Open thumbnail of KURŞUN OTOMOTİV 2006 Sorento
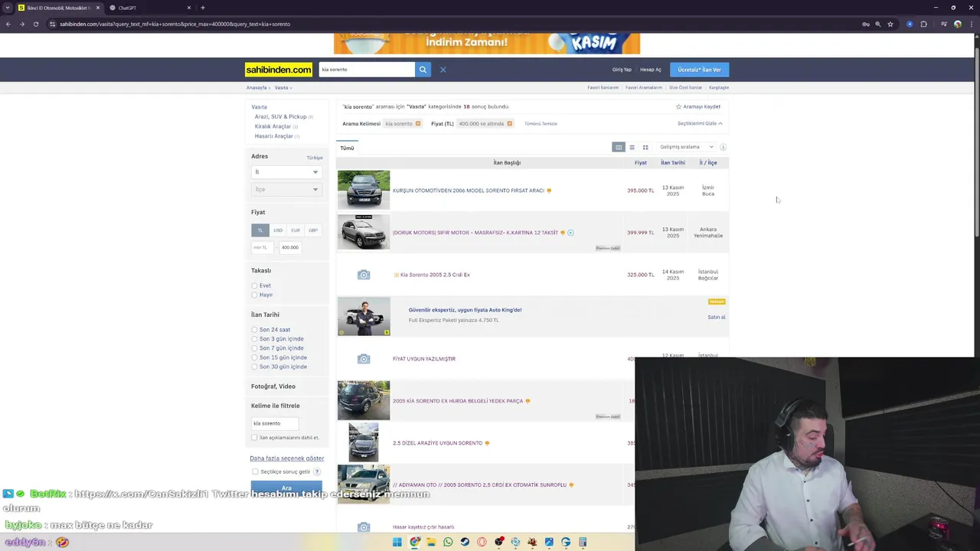 click(x=364, y=190)
